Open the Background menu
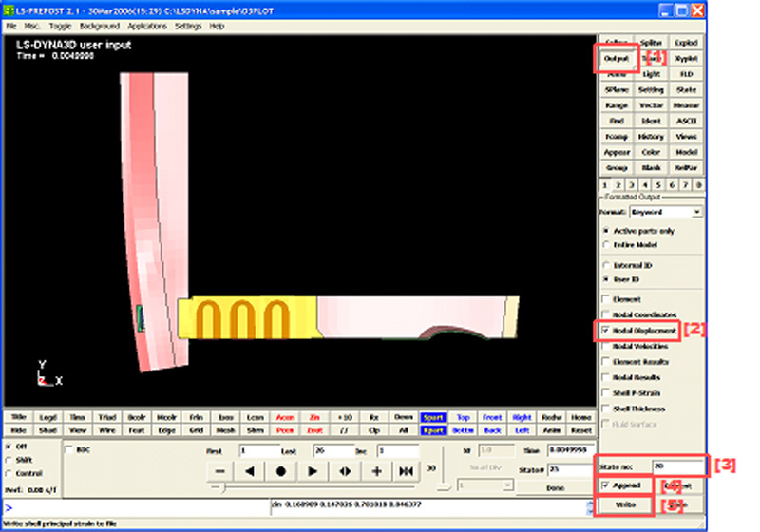The image size is (760, 532). click(100, 26)
